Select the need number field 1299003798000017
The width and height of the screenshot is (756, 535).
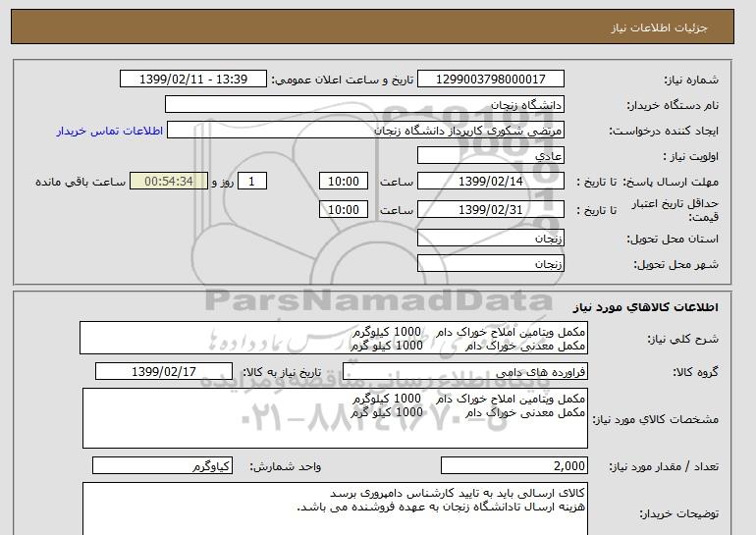click(x=490, y=80)
